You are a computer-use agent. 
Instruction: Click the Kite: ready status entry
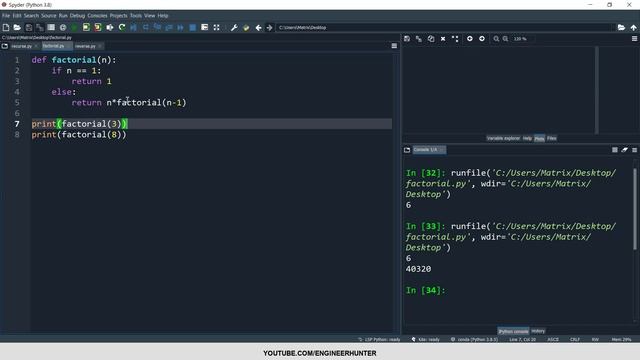425,340
